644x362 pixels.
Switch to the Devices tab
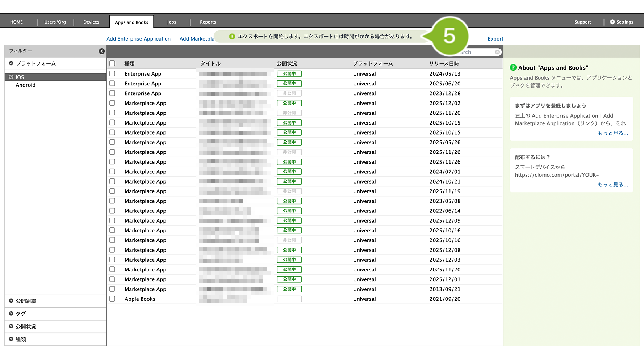(91, 22)
